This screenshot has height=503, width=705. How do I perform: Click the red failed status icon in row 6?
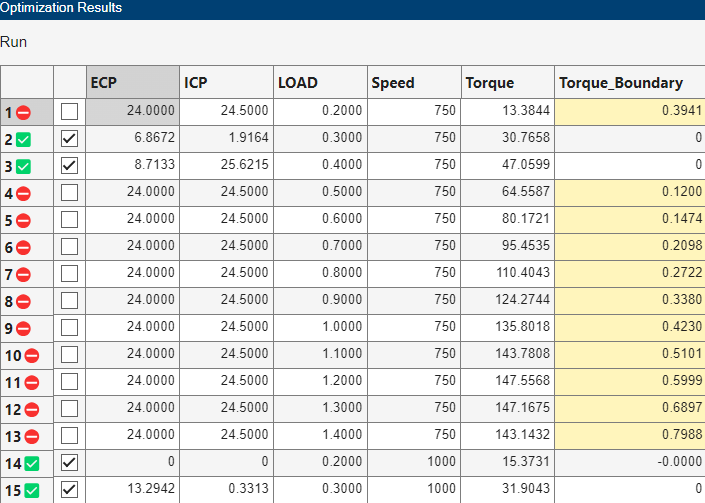click(x=23, y=247)
